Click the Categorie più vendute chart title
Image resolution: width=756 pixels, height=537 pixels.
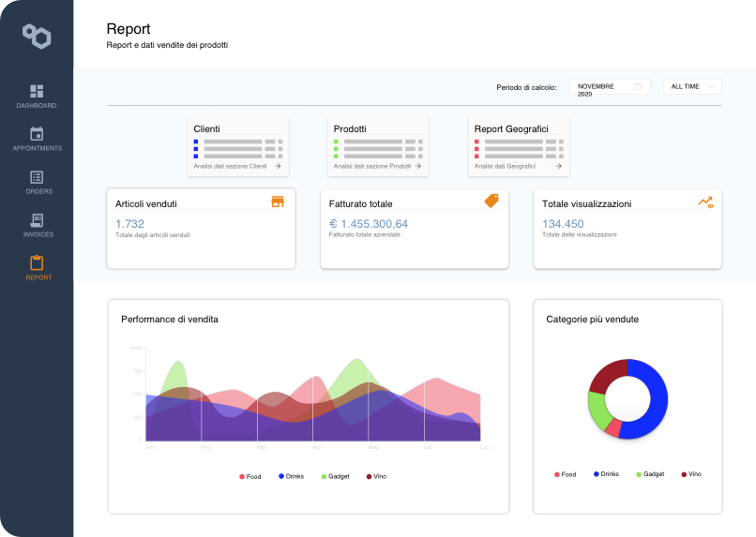click(x=593, y=320)
